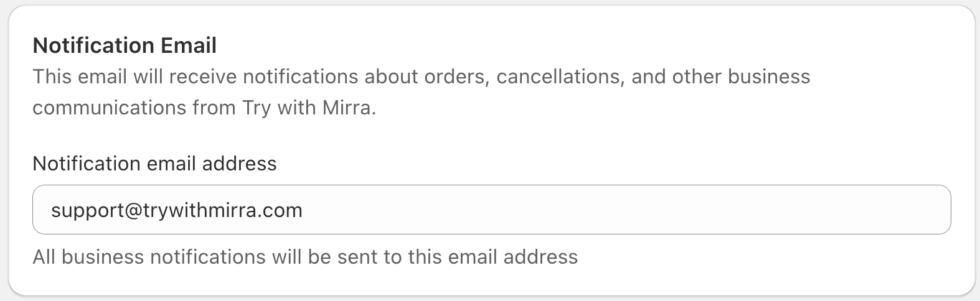The height and width of the screenshot is (301, 980).
Task: Click the "All business notifications" helper text
Action: click(x=305, y=257)
